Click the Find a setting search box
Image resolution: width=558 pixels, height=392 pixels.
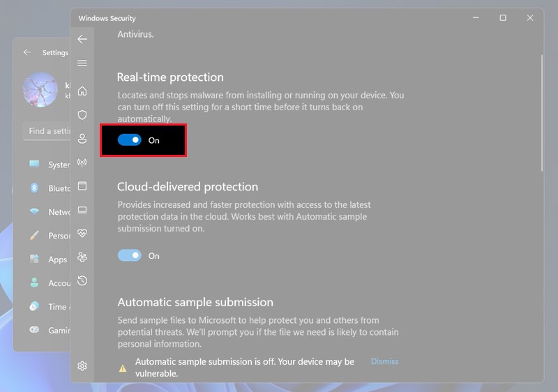click(47, 131)
